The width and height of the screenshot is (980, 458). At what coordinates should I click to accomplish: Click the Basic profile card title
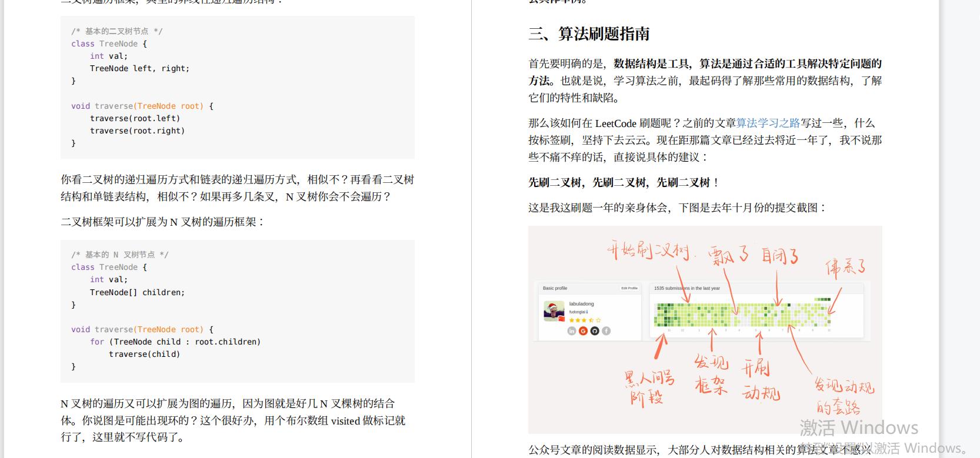click(555, 288)
